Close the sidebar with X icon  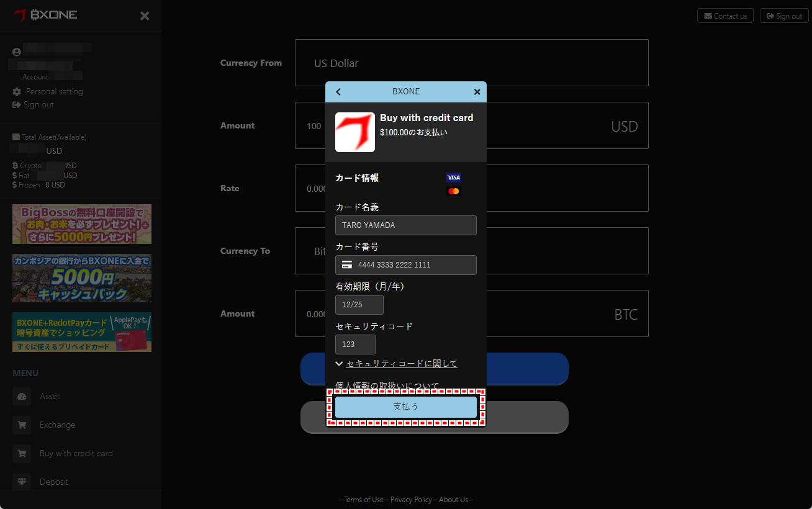[x=145, y=16]
